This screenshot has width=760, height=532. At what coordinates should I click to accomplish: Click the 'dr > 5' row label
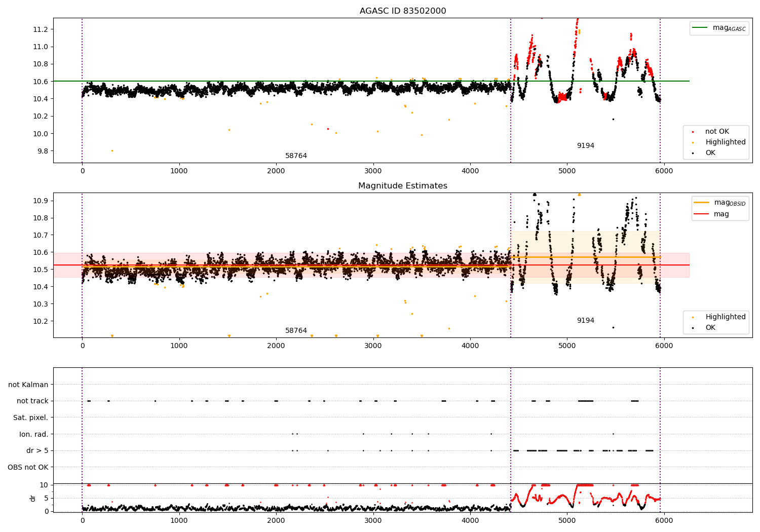click(x=37, y=450)
